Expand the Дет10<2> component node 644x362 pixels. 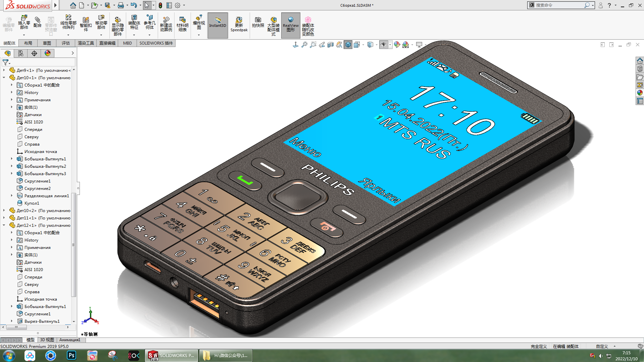click(4, 210)
